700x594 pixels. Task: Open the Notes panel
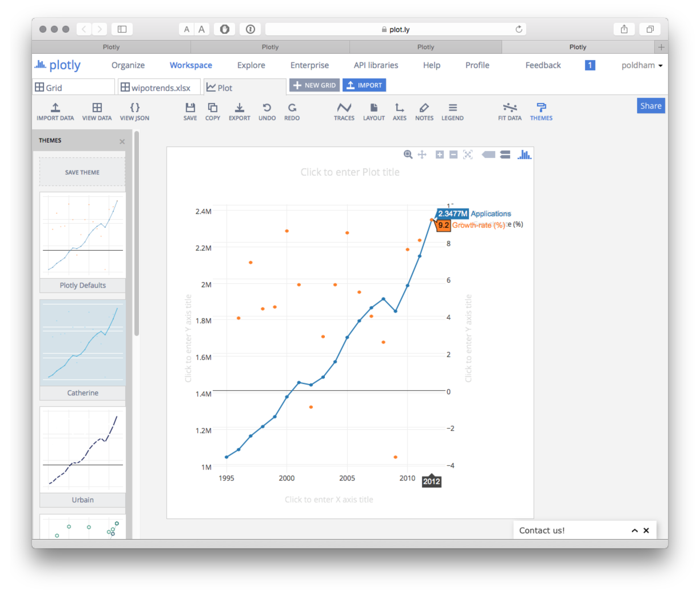(x=424, y=112)
